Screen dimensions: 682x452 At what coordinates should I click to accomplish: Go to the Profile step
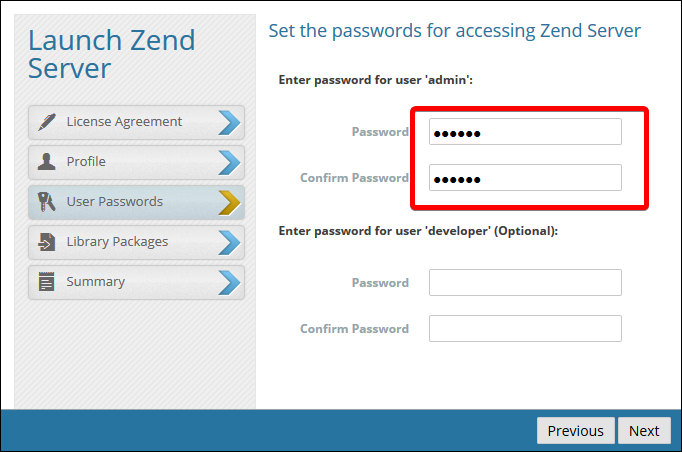click(86, 162)
